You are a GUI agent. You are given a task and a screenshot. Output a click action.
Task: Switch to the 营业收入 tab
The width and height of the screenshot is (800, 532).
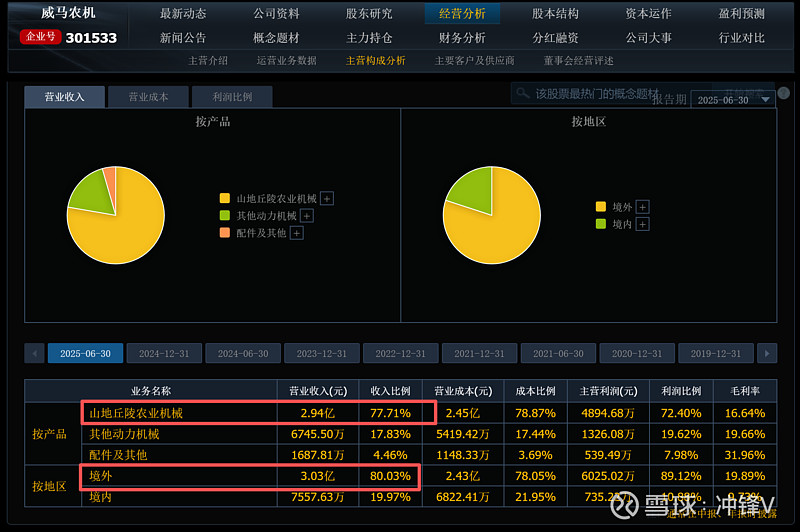point(65,97)
